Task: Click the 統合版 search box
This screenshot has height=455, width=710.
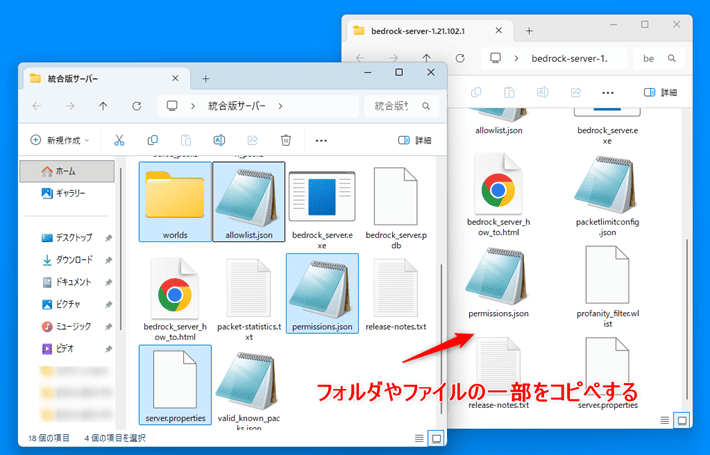Action: [x=396, y=105]
